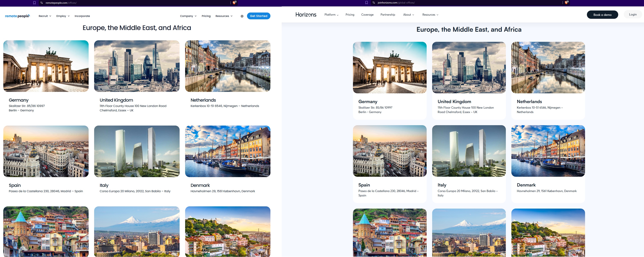Click Italy heading on Horizons

(442, 185)
